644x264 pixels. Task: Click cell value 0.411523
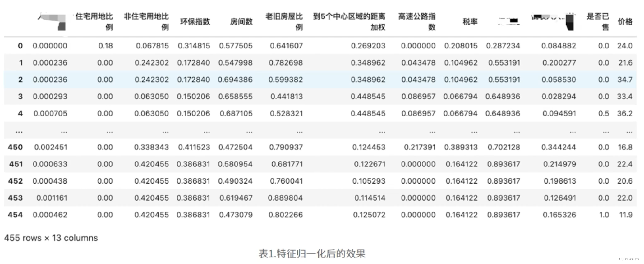pyautogui.click(x=194, y=147)
